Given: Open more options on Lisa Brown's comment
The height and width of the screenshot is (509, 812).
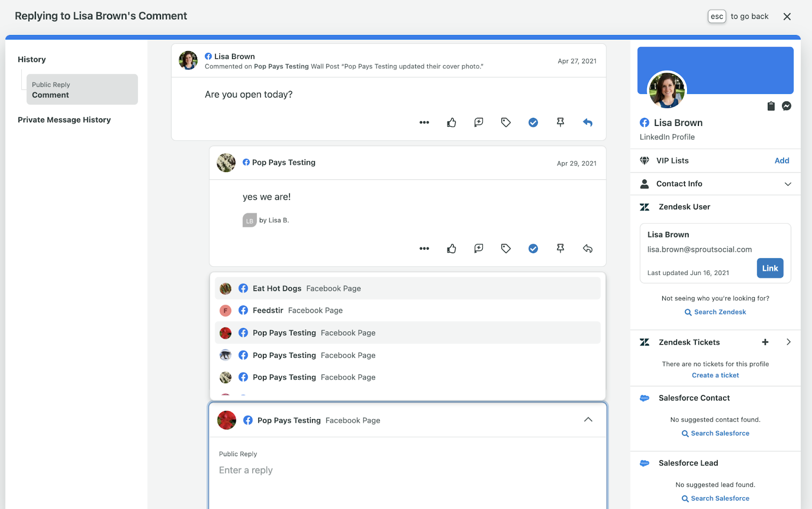Looking at the screenshot, I should [x=424, y=122].
